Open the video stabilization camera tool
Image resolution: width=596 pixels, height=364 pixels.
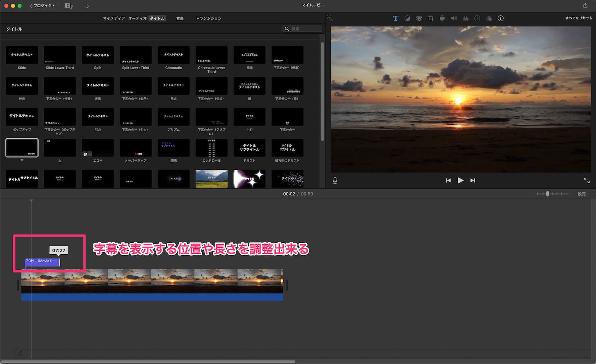pyautogui.click(x=442, y=18)
